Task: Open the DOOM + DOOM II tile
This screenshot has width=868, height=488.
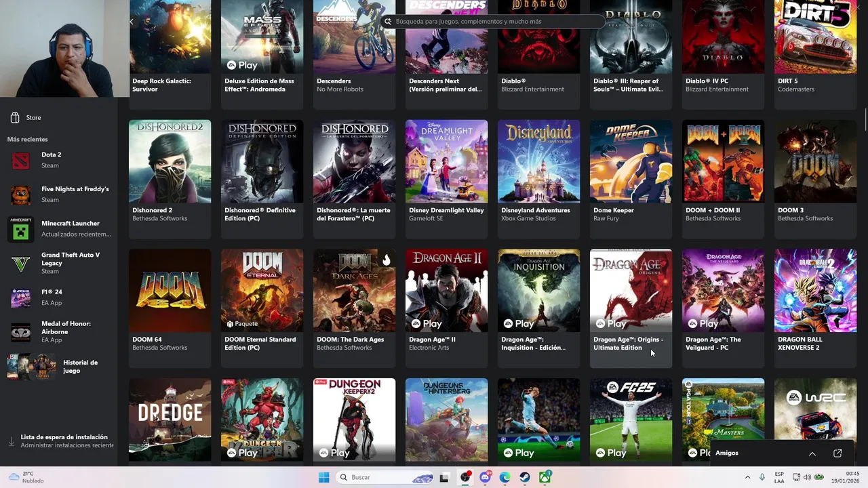Action: (x=724, y=180)
